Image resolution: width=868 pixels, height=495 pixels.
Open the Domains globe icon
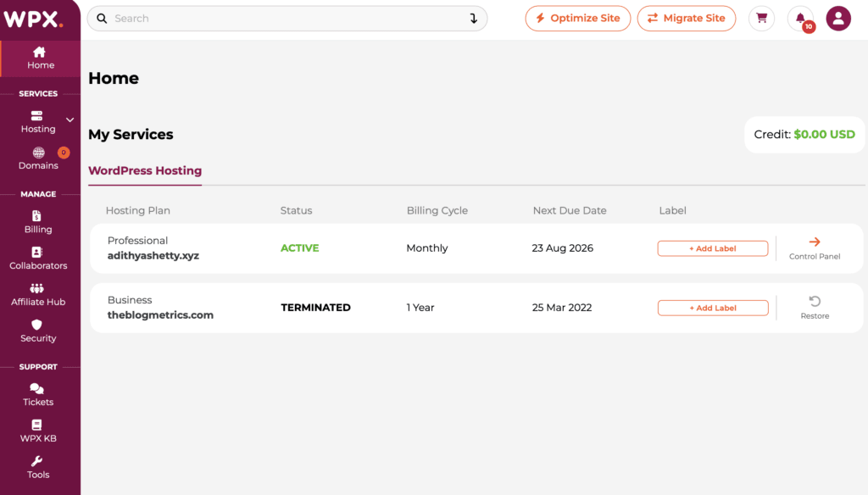(38, 153)
